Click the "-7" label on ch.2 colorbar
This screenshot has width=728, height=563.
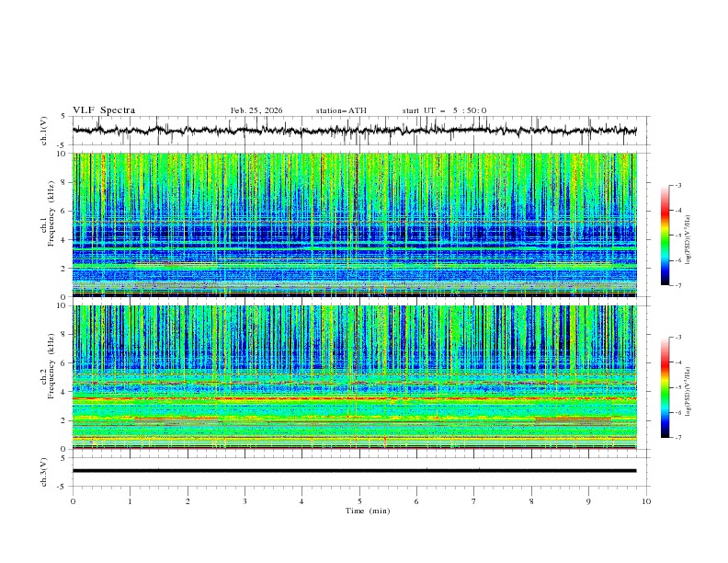click(x=677, y=437)
